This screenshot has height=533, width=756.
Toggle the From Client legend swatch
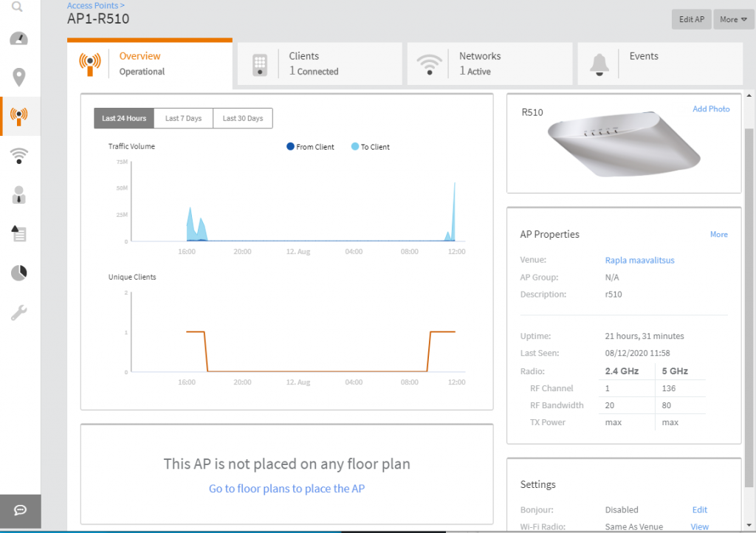291,147
